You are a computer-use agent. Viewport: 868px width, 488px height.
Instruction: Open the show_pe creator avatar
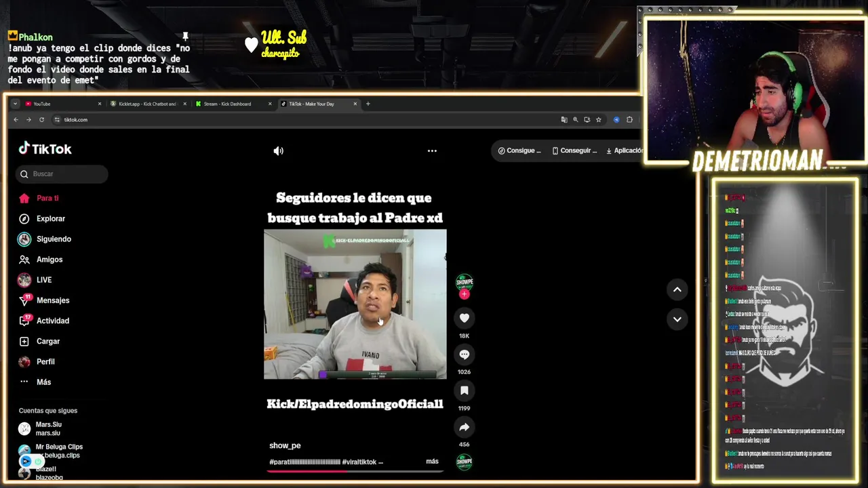point(465,282)
